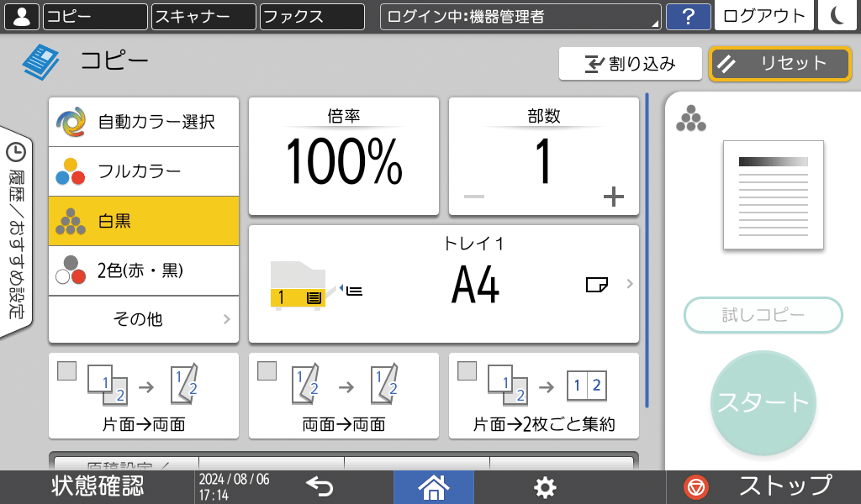Image resolution: width=861 pixels, height=504 pixels.
Task: Tap the home icon in the bottom bar
Action: tap(434, 486)
